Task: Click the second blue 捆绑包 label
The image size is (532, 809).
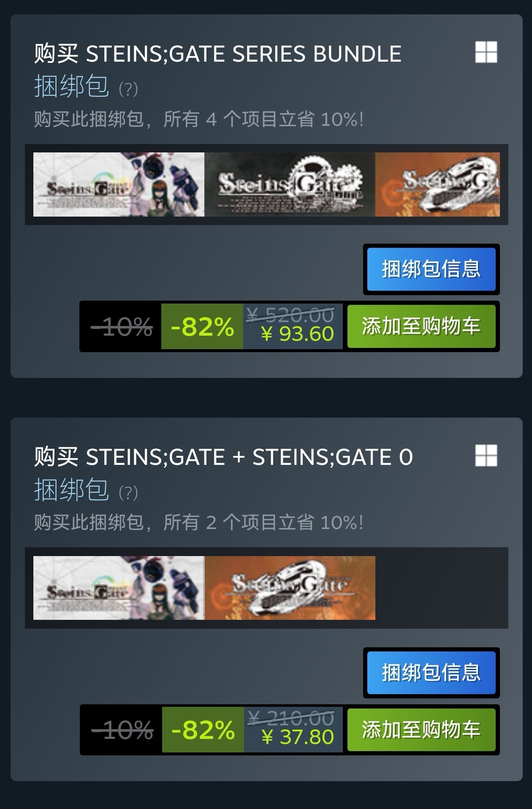Action: pyautogui.click(x=71, y=490)
